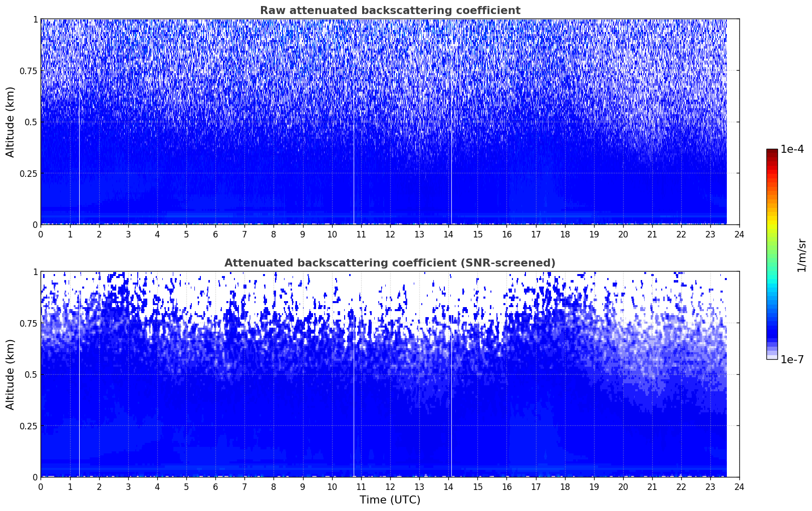This screenshot has width=812, height=511.
Task: Click hour tick '12' under the SNR-screened plot
Action: (x=390, y=486)
